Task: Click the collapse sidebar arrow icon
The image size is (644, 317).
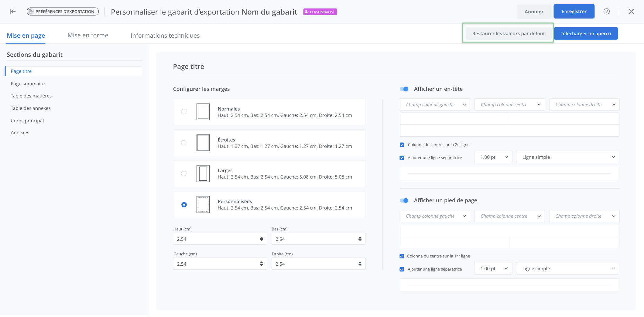Action: pos(12,12)
